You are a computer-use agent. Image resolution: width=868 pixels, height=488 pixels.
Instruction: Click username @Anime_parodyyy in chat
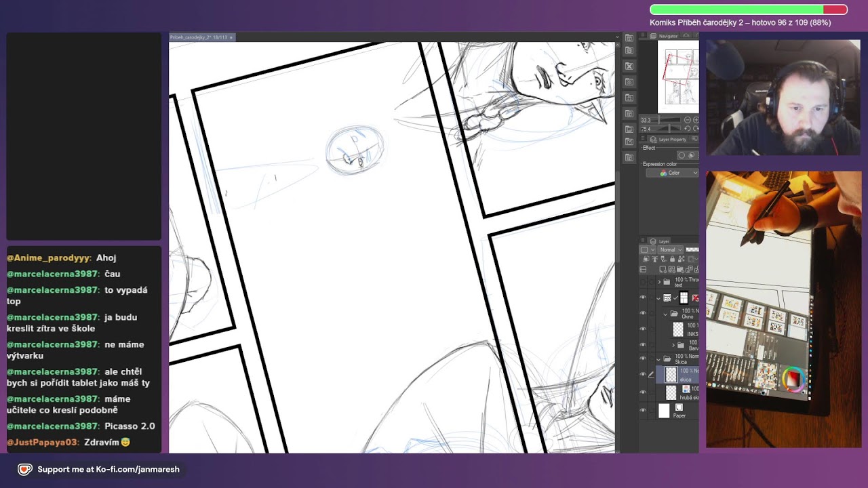coord(48,258)
